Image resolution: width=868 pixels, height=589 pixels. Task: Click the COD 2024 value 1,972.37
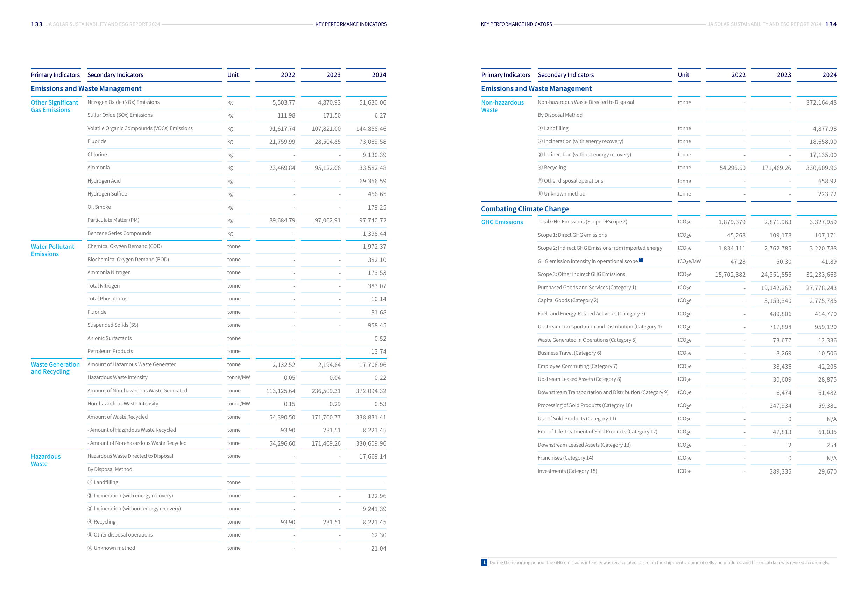coord(374,247)
